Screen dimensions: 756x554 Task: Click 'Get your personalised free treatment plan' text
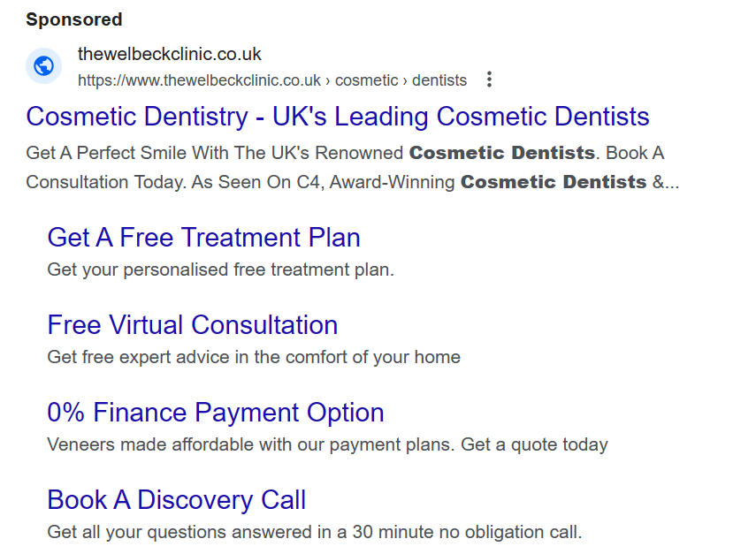pyautogui.click(x=221, y=269)
